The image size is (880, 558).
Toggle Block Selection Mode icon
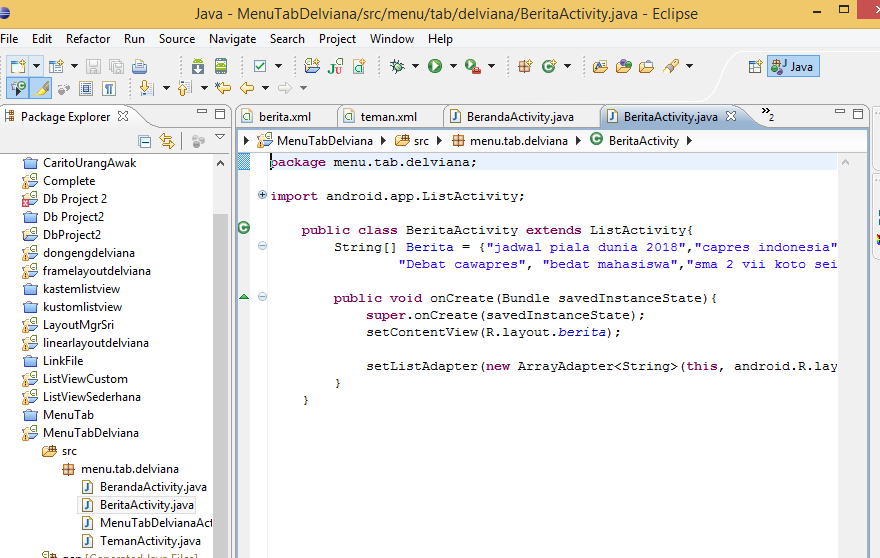coord(86,88)
